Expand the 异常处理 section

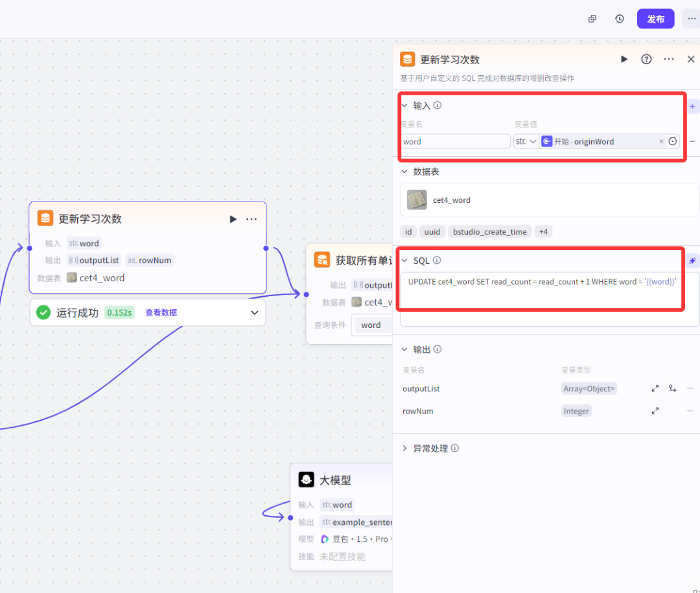(x=405, y=448)
